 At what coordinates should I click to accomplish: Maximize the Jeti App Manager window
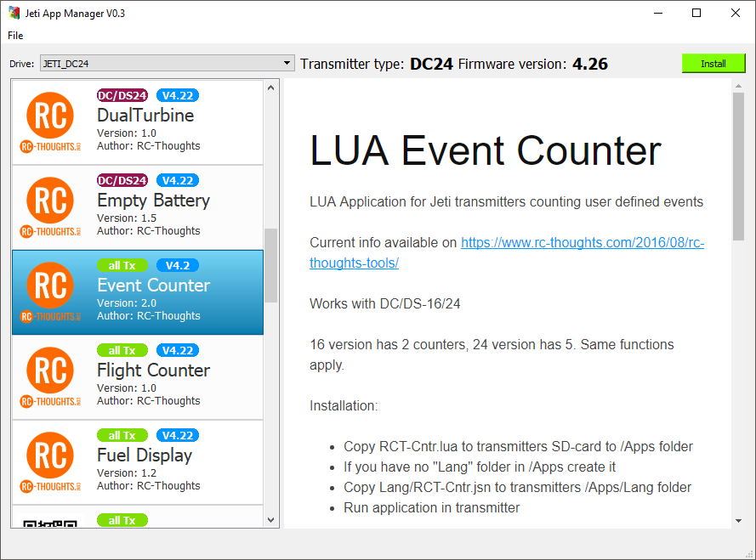[696, 13]
